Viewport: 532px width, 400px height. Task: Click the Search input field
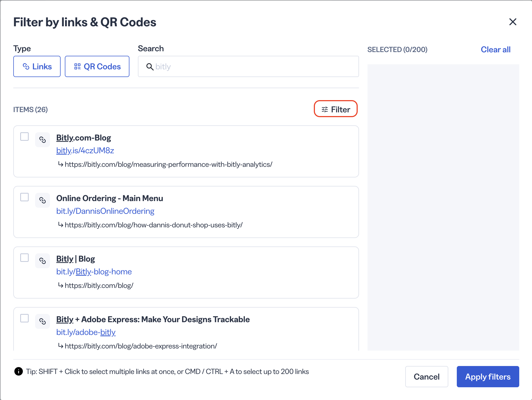[x=248, y=66]
